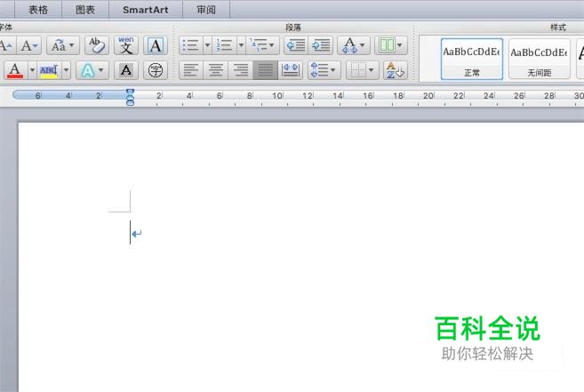Screen dimensions: 584x392
Task: Click the wen phonetic guide icon
Action: pyautogui.click(x=126, y=46)
